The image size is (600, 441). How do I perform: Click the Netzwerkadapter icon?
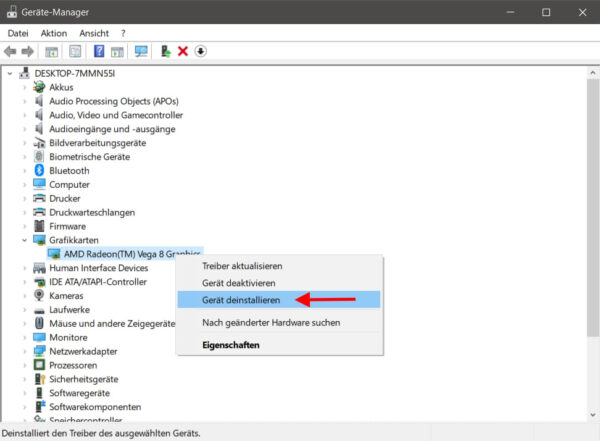(x=39, y=351)
